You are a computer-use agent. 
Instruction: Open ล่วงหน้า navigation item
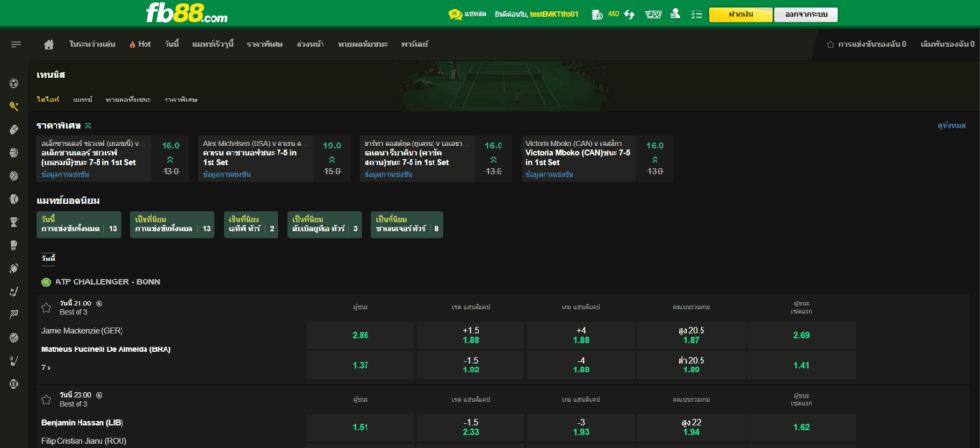point(310,44)
